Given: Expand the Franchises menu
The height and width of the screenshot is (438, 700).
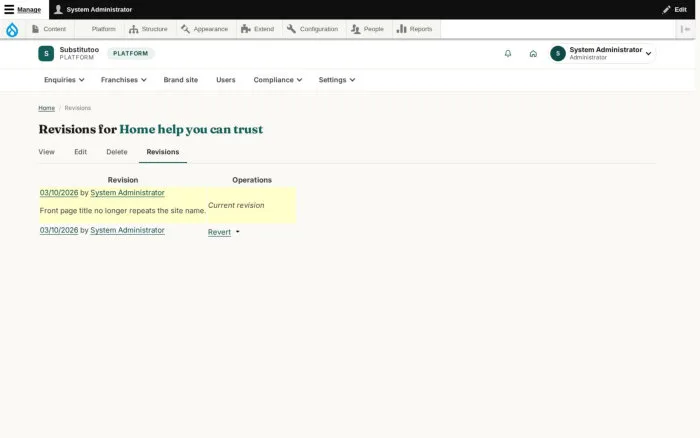Looking at the screenshot, I should 124,80.
